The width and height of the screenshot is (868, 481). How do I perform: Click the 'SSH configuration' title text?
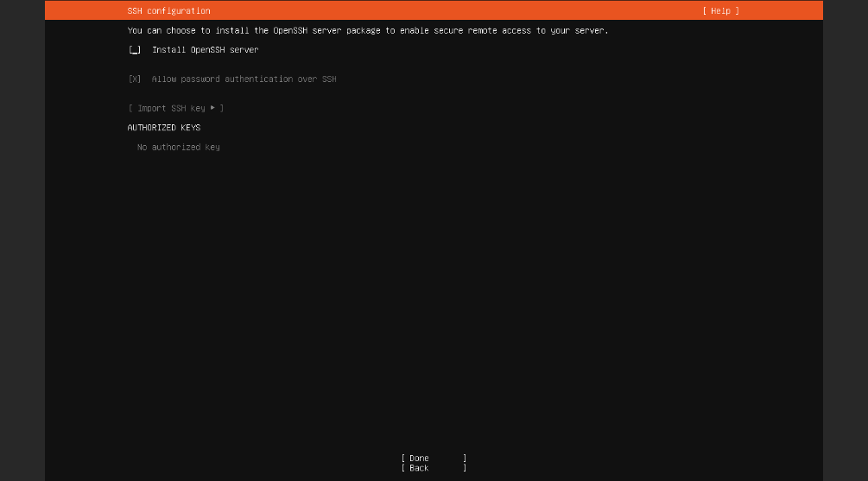click(x=168, y=11)
